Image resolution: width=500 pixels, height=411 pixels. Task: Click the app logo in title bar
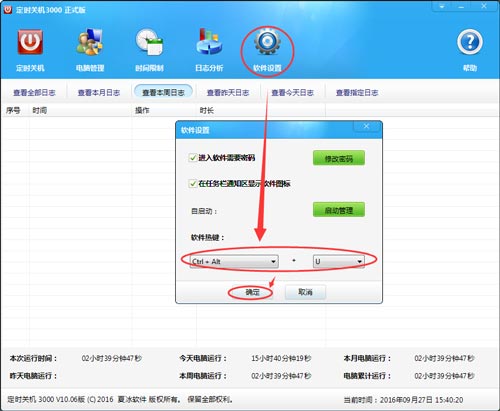[8, 10]
